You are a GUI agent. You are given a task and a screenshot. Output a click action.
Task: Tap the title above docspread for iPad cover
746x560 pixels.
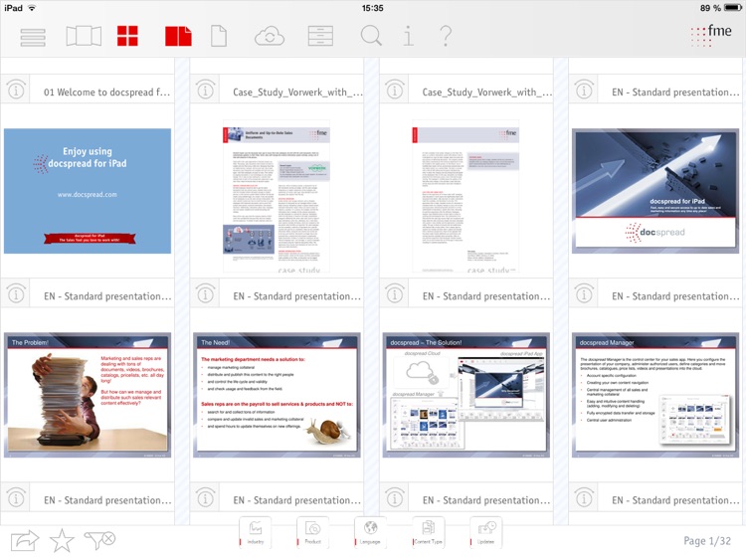675,93
